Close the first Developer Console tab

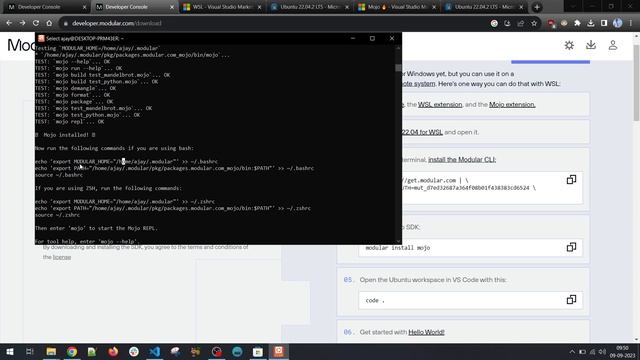84,7
